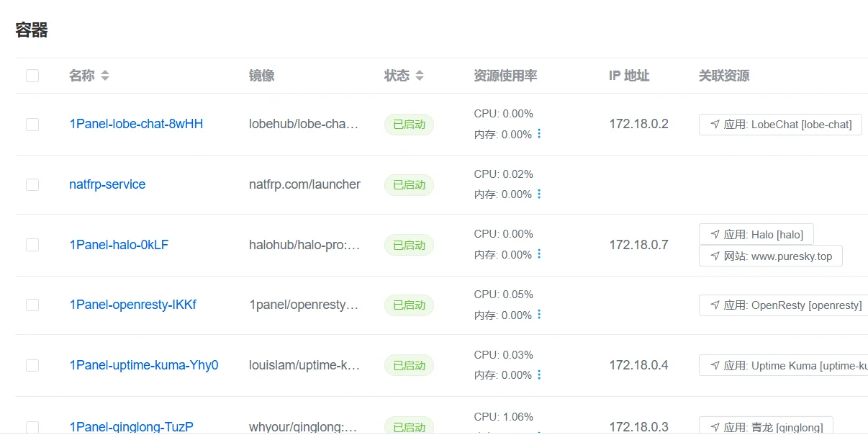Click image name louislam/uptime-k…
Screen dimensions: 868x435
point(304,365)
